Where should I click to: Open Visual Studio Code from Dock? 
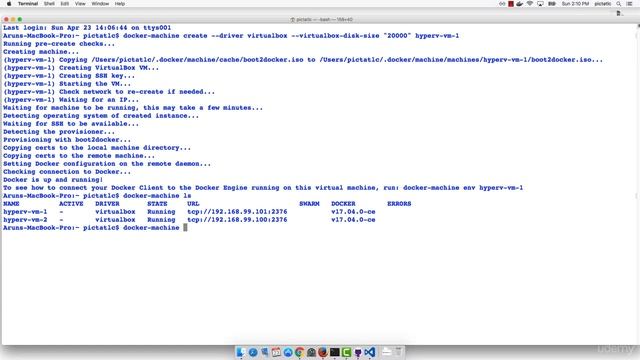tap(370, 352)
